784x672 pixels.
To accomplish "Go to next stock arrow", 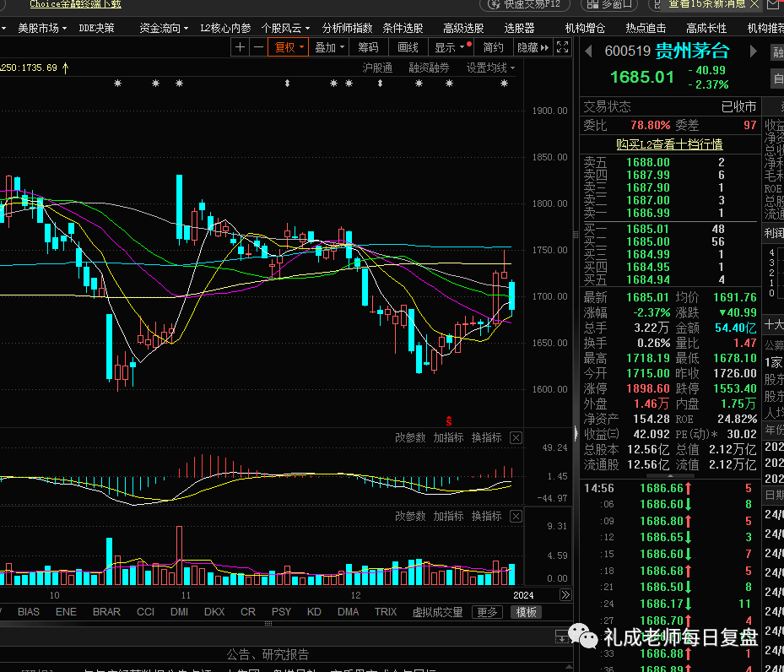I will [x=753, y=51].
